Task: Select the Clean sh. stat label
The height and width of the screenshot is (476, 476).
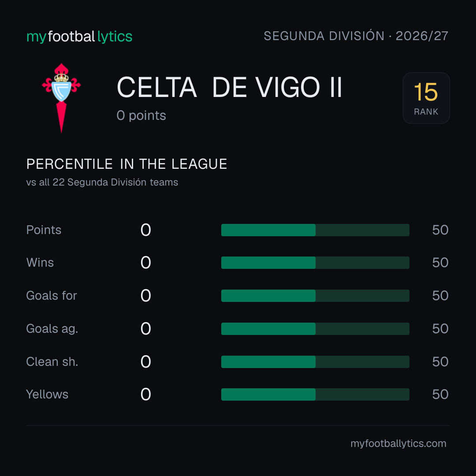Action: [x=52, y=362]
